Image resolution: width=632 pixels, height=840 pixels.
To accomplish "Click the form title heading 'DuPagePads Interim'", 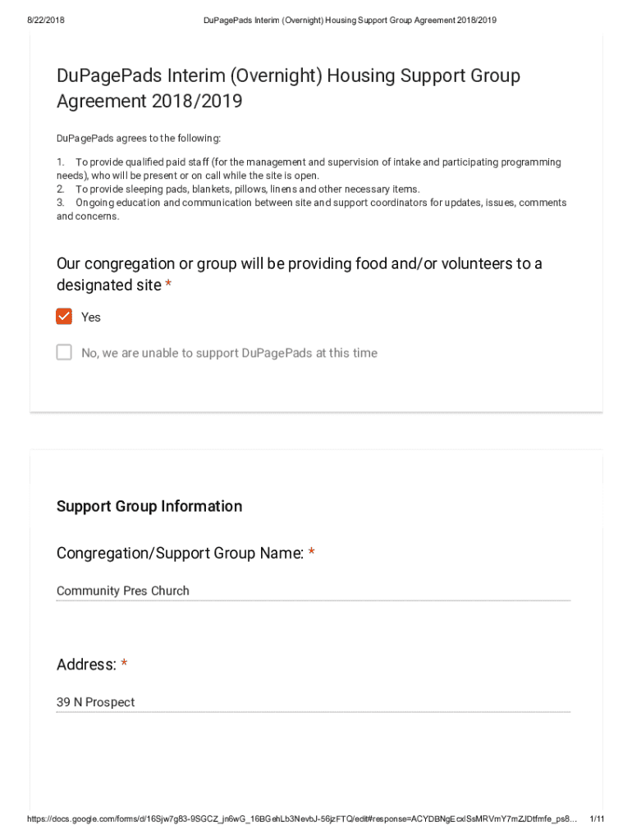I will [x=288, y=89].
